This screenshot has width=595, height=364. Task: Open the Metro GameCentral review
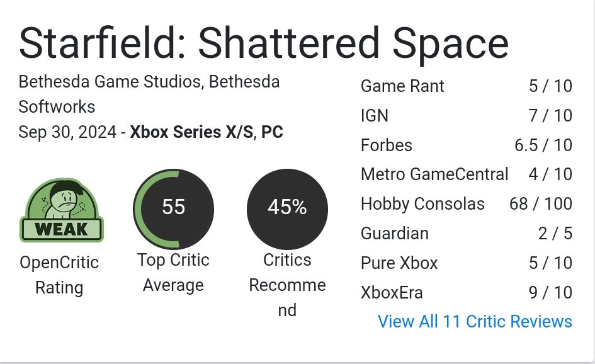[x=434, y=174]
